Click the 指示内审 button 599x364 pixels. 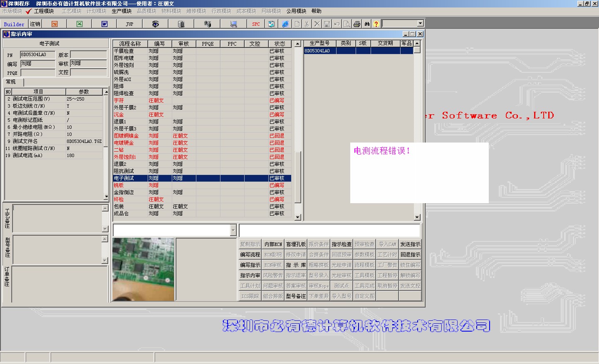point(250,275)
